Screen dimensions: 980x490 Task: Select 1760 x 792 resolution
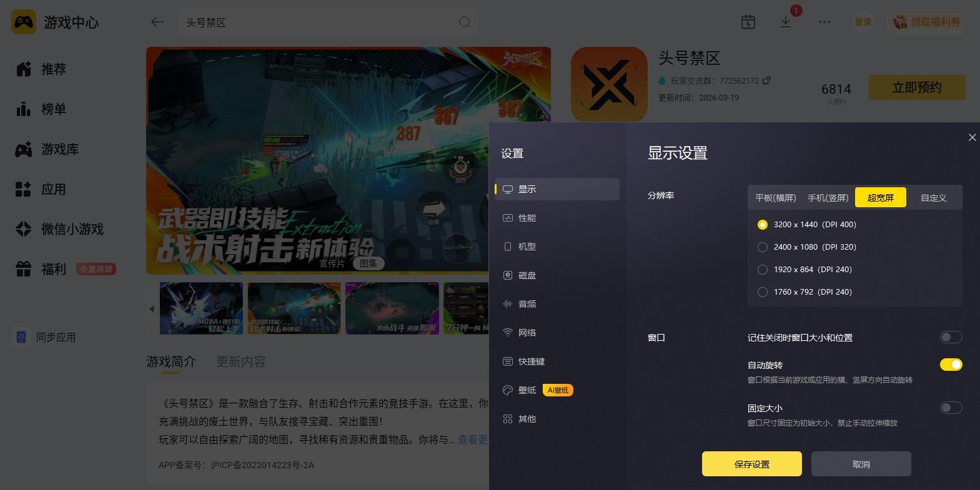click(763, 292)
